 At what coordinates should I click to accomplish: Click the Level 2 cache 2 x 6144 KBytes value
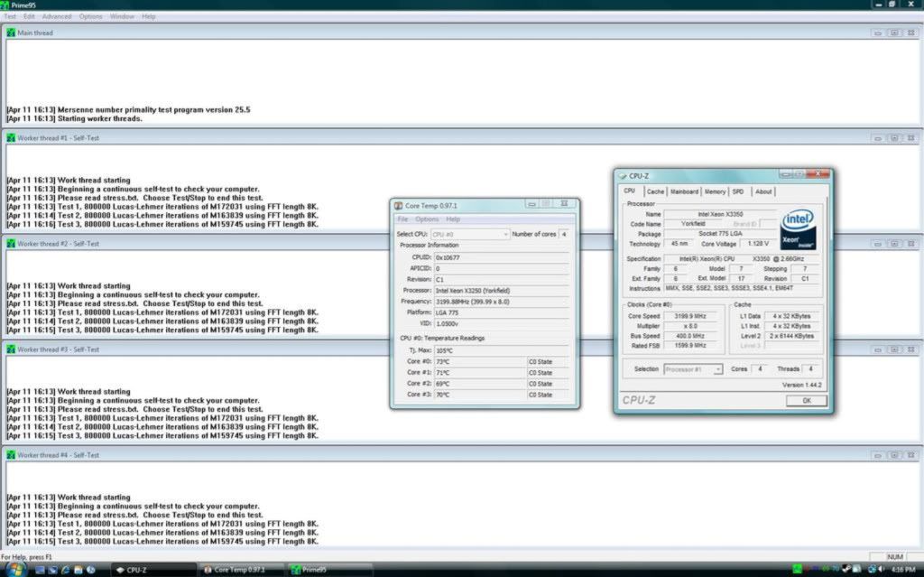pyautogui.click(x=791, y=336)
